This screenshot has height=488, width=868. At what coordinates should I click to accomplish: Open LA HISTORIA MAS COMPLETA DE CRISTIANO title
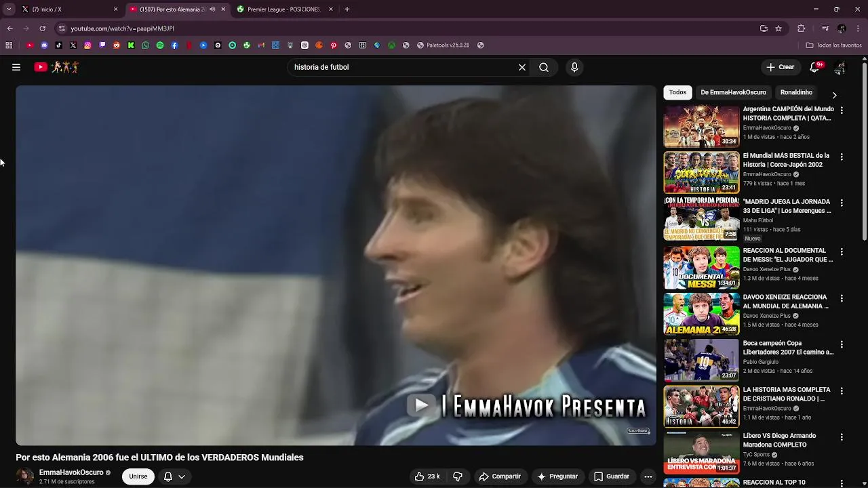pos(787,394)
